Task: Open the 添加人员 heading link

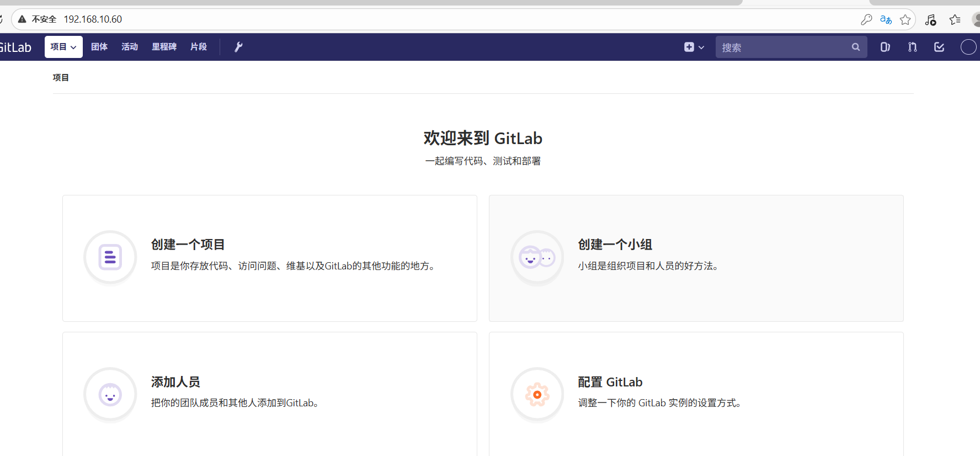Action: 175,382
